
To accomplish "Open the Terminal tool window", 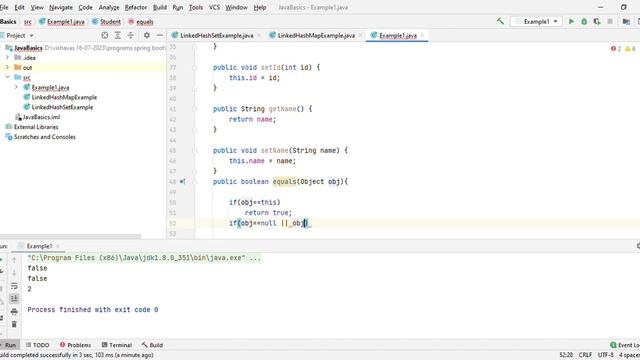I will click(116, 345).
